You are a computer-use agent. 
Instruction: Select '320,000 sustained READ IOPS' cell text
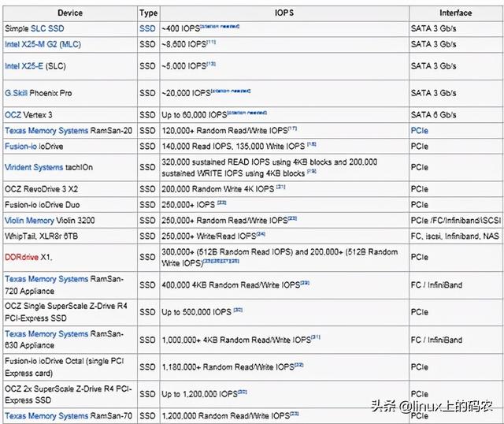[269, 168]
